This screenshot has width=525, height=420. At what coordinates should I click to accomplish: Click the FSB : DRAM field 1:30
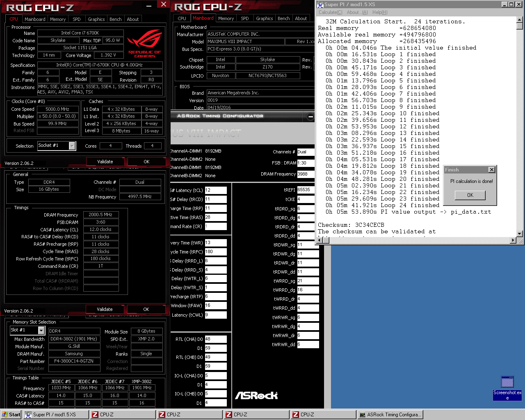pos(306,163)
